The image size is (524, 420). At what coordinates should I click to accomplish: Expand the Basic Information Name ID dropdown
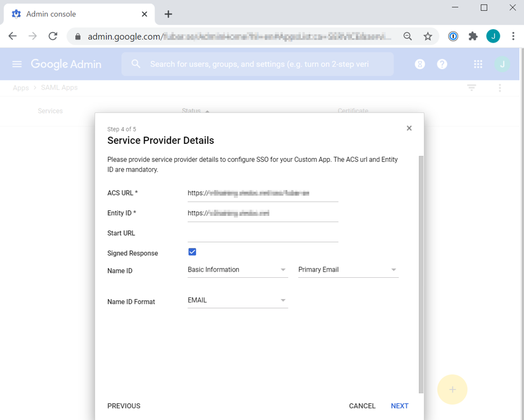[x=237, y=270]
